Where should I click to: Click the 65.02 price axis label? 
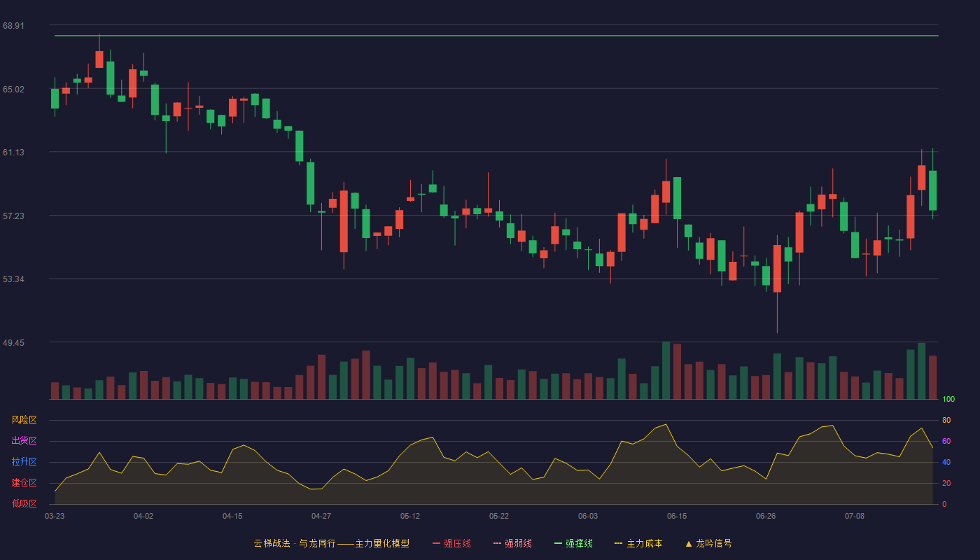(13, 89)
